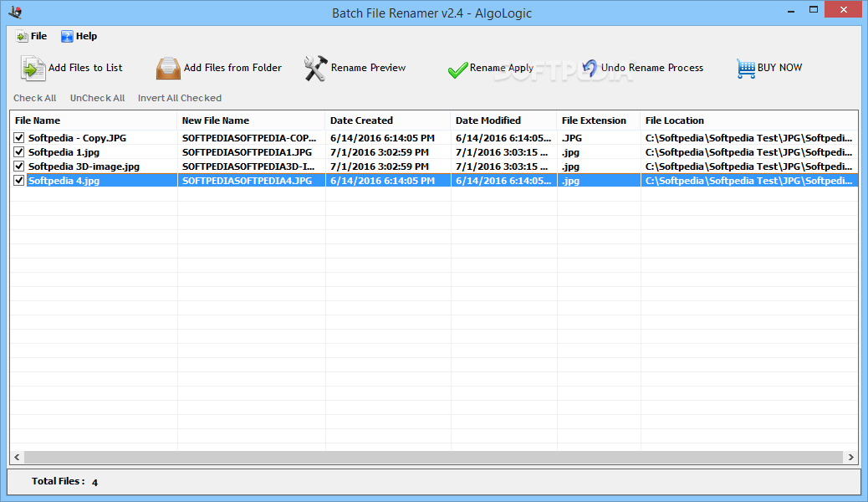Uncheck the Softpedia 3D-image.jpg checkbox
868x502 pixels.
click(x=19, y=166)
